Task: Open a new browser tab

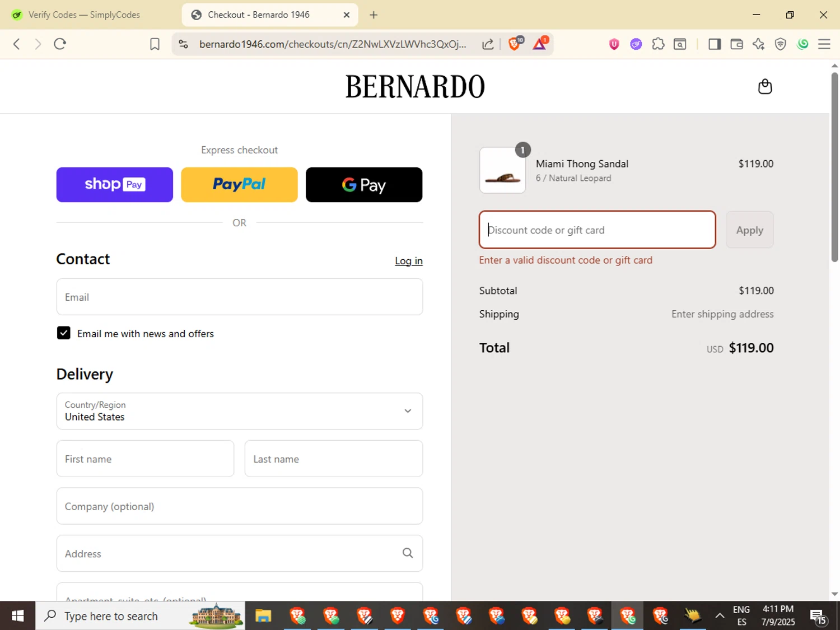Action: click(x=374, y=15)
